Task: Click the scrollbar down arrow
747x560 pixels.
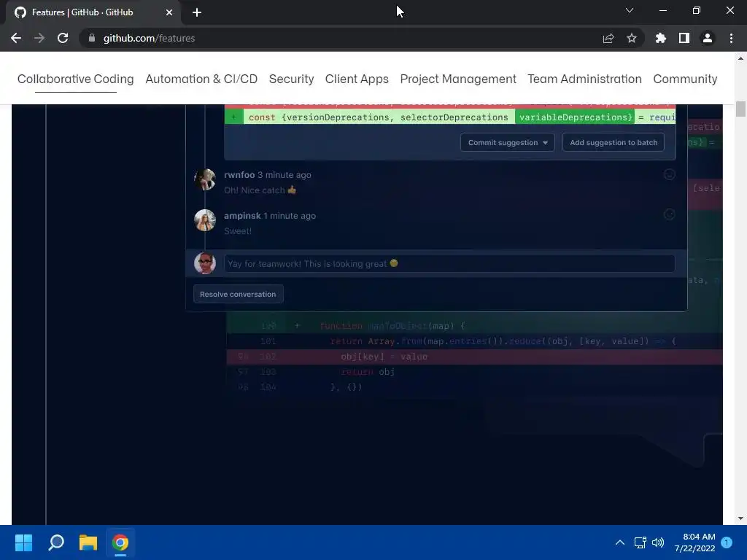Action: [x=740, y=518]
